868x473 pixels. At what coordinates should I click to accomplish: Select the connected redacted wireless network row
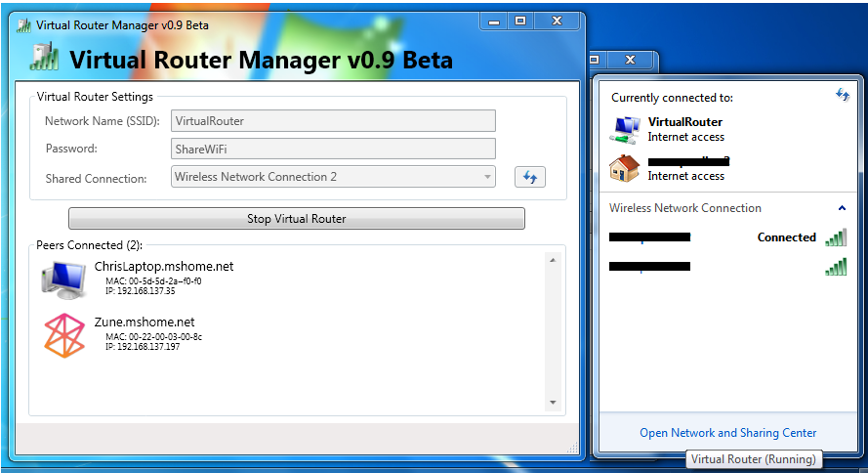(x=728, y=237)
